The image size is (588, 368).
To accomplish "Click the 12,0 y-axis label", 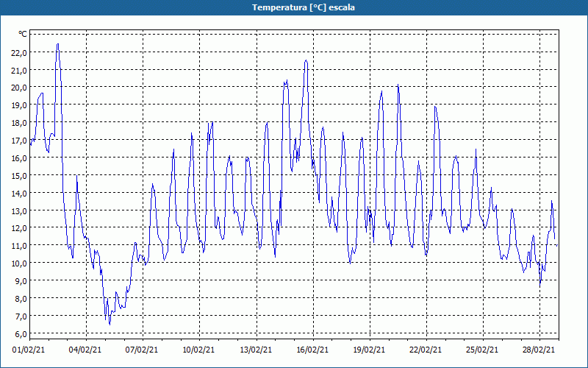I will (x=19, y=228).
